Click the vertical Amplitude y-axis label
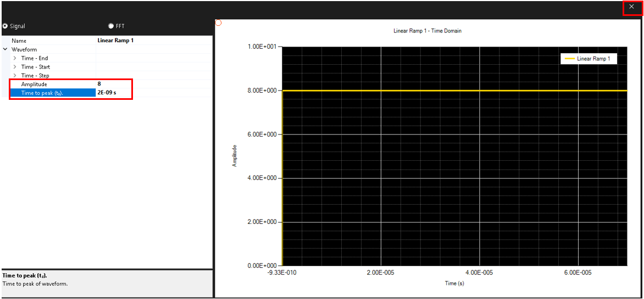The image size is (644, 299). [x=235, y=156]
